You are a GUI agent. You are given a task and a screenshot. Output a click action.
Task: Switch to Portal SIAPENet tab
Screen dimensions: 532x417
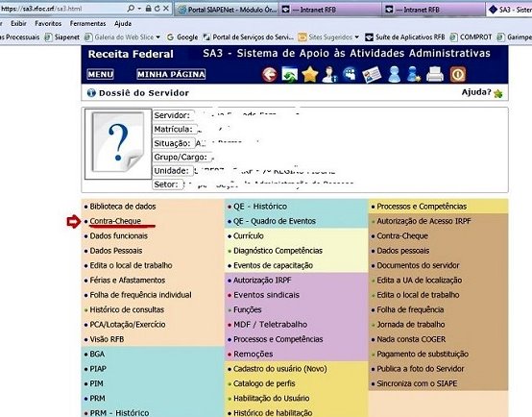227,10
